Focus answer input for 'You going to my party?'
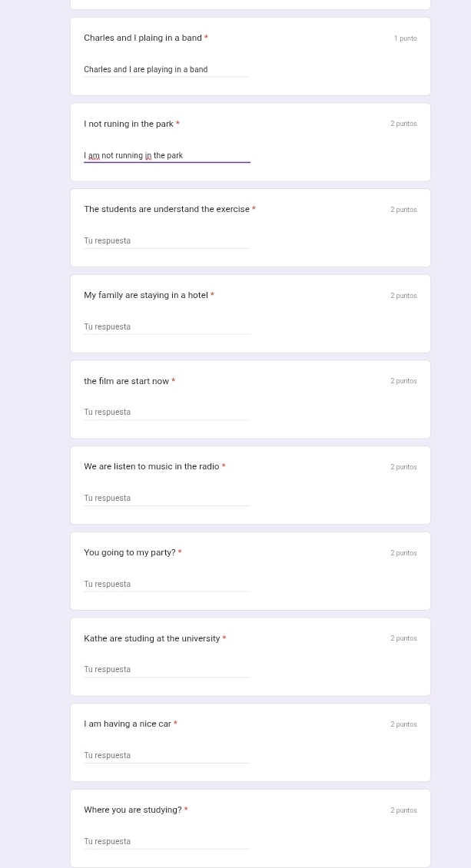This screenshot has width=471, height=868. (167, 584)
